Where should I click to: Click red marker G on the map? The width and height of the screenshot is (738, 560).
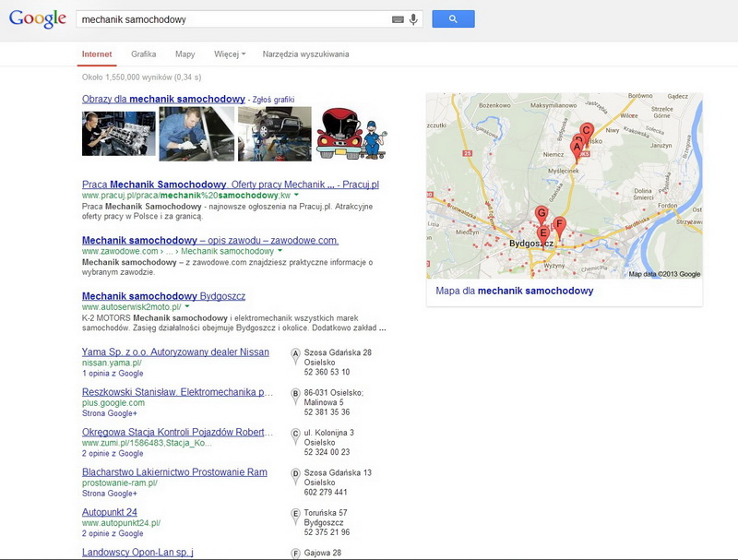tap(542, 215)
